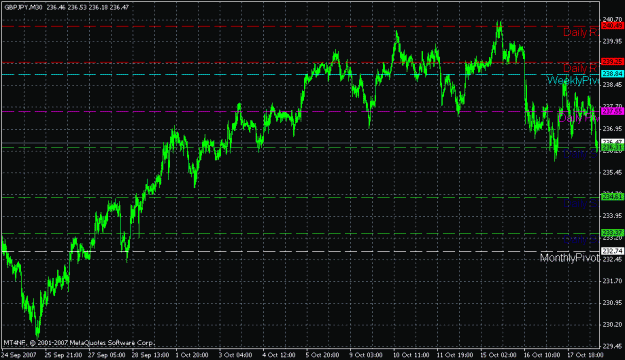Click 238.45 on the price axis
This screenshot has height=360, width=625.
pyautogui.click(x=613, y=85)
